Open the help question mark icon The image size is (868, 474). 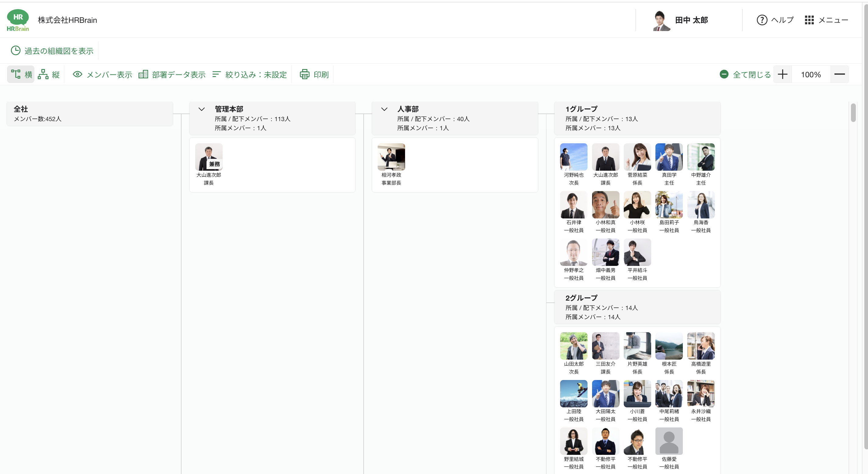(x=762, y=20)
